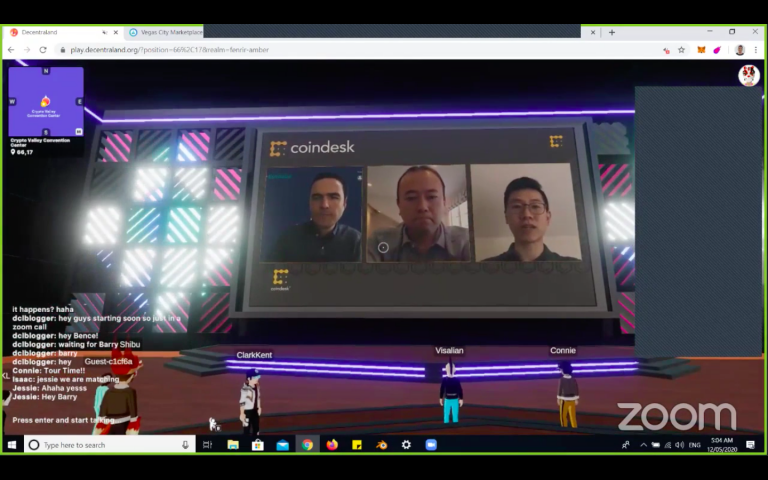Launch Firefox from the taskbar

(332, 445)
